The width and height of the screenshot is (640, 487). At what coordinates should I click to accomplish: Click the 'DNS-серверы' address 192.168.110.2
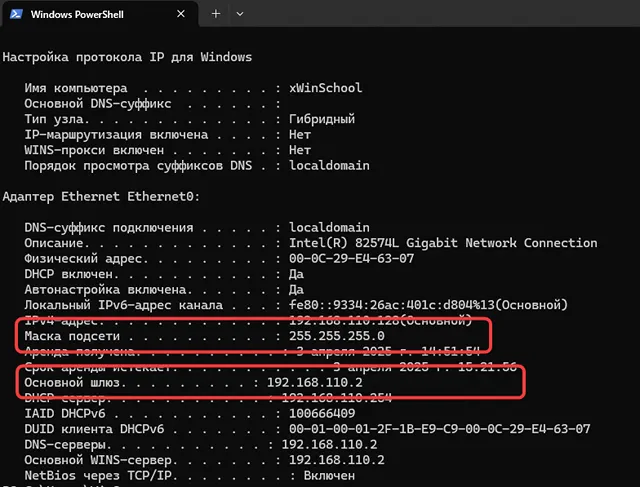pos(329,445)
